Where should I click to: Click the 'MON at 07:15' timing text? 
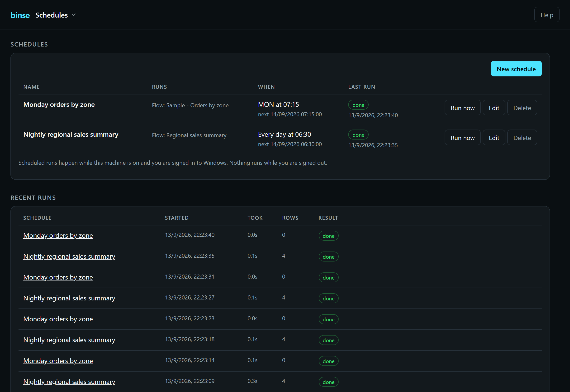[x=279, y=105]
